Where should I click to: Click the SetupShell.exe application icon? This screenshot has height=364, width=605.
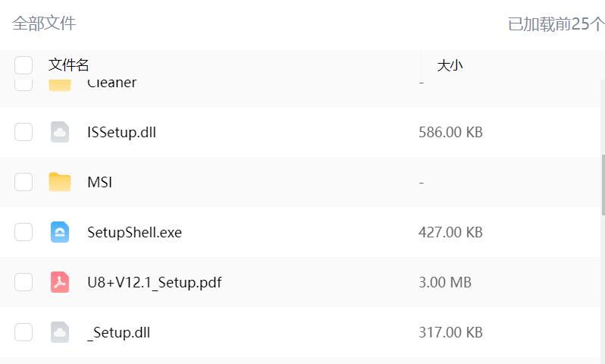[60, 232]
